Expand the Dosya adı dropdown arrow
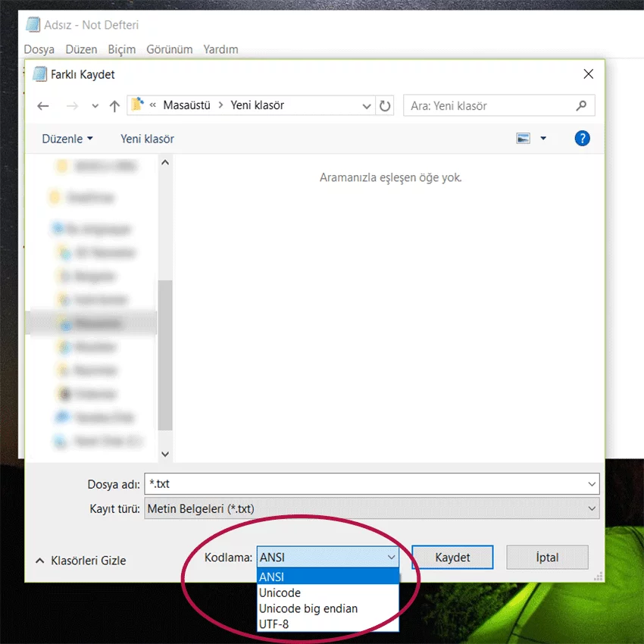The height and width of the screenshot is (644, 644). [x=592, y=484]
